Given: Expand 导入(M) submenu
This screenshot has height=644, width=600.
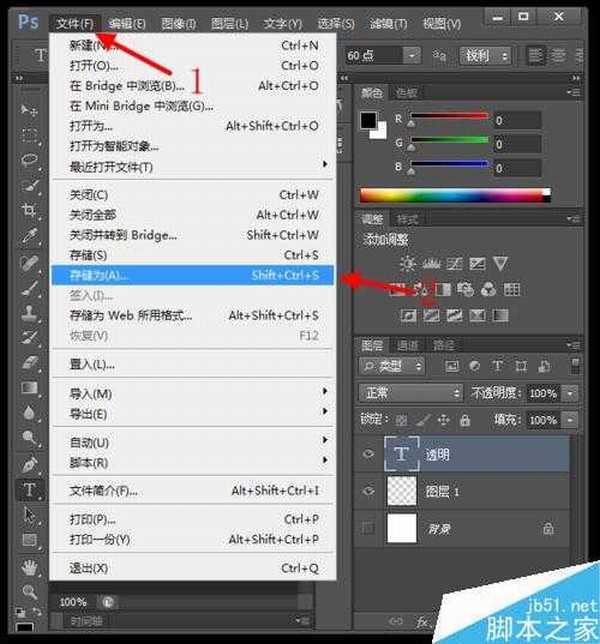Looking at the screenshot, I should click(x=191, y=393).
